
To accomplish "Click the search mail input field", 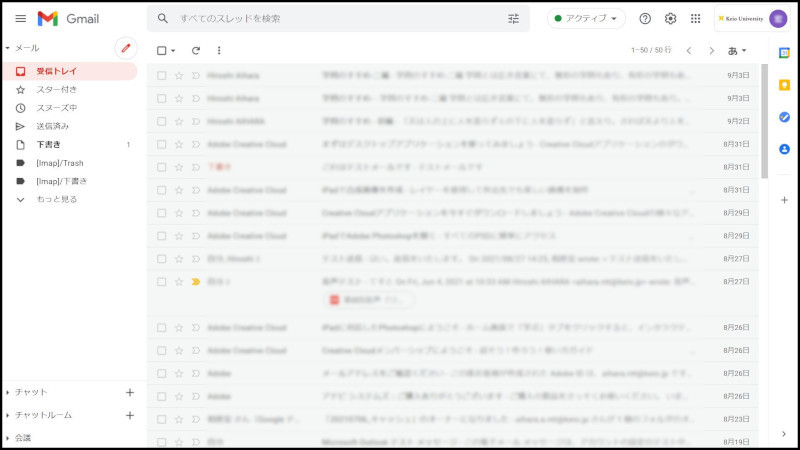I will click(330, 18).
